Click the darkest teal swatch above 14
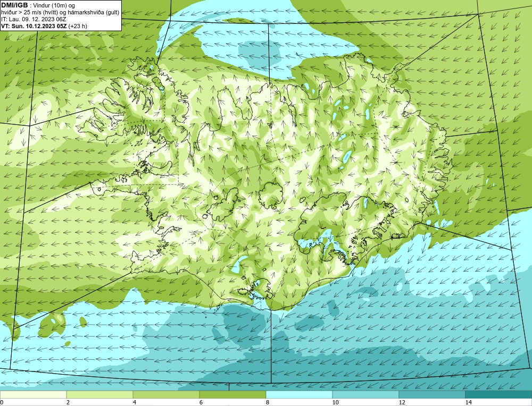The height and width of the screenshot is (406, 532). (x=499, y=394)
